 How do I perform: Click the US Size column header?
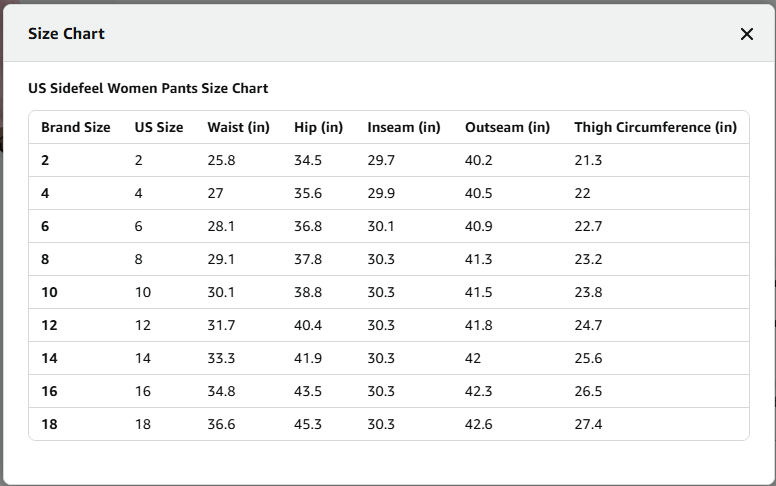click(x=159, y=127)
